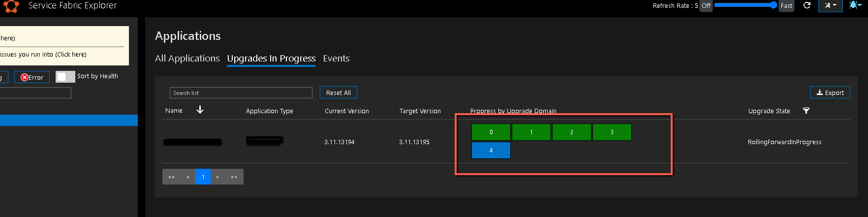This screenshot has width=868, height=217.
Task: Click upgrade domain 3 progress block
Action: 612,132
